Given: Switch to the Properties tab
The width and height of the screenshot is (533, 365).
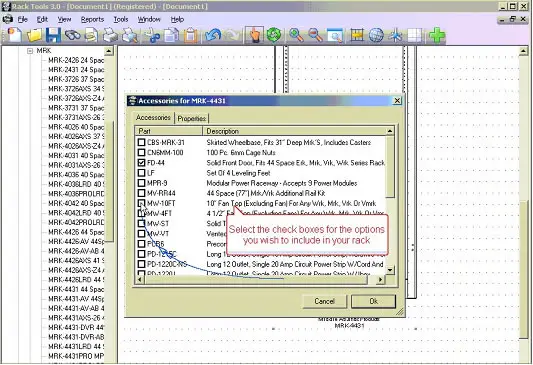Looking at the screenshot, I should click(x=192, y=119).
